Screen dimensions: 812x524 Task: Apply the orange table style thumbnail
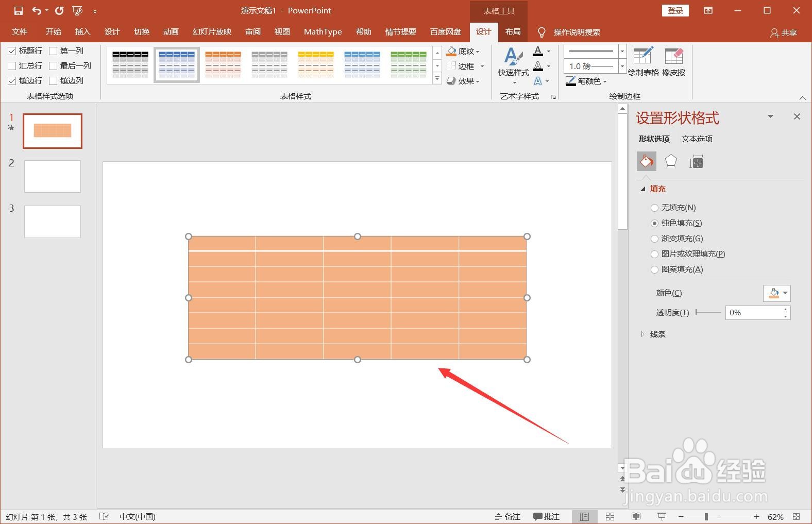pos(223,65)
